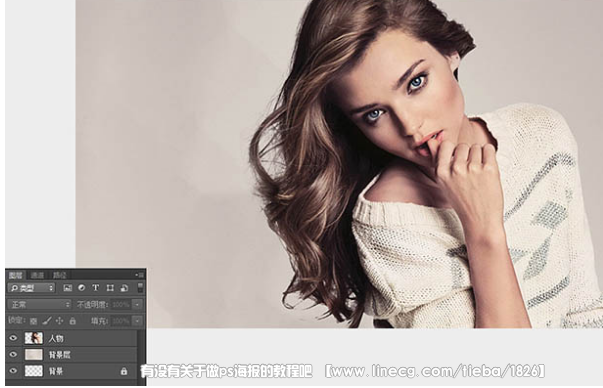
Task: Switch to the Paths tab
Action: (60, 275)
